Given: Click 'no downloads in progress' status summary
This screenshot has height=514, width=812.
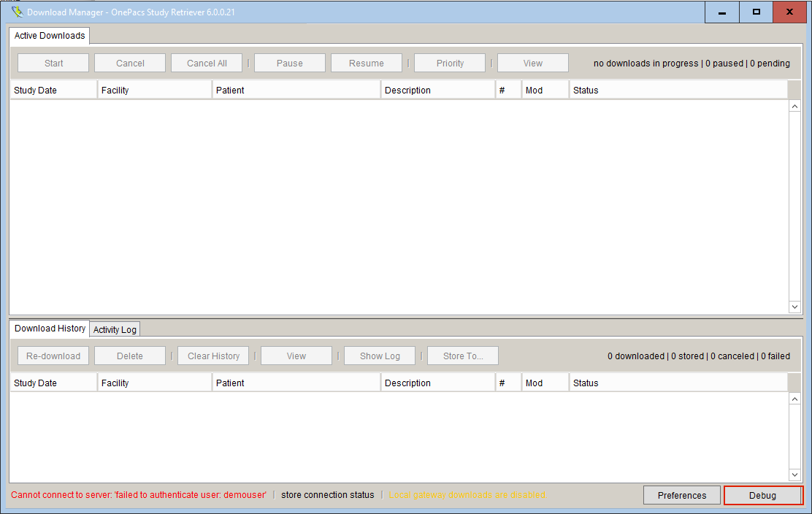Looking at the screenshot, I should click(x=692, y=63).
